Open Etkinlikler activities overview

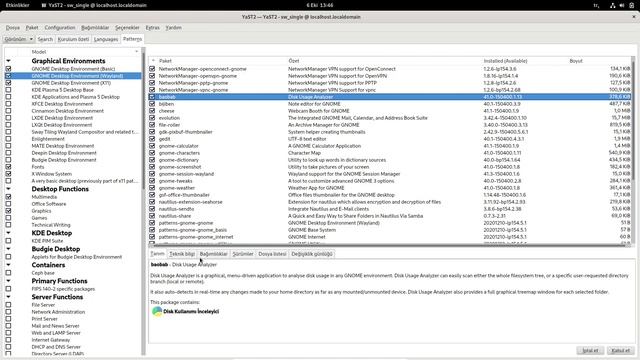tap(18, 5)
